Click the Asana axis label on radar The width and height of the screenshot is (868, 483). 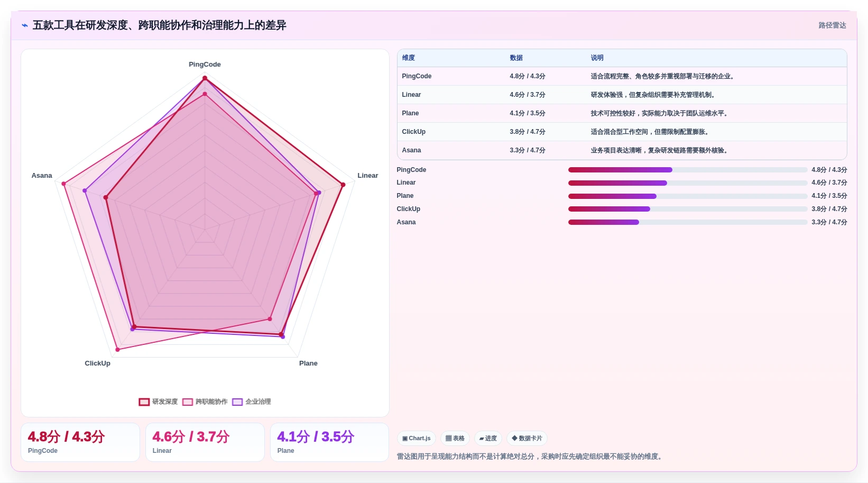[x=42, y=176]
